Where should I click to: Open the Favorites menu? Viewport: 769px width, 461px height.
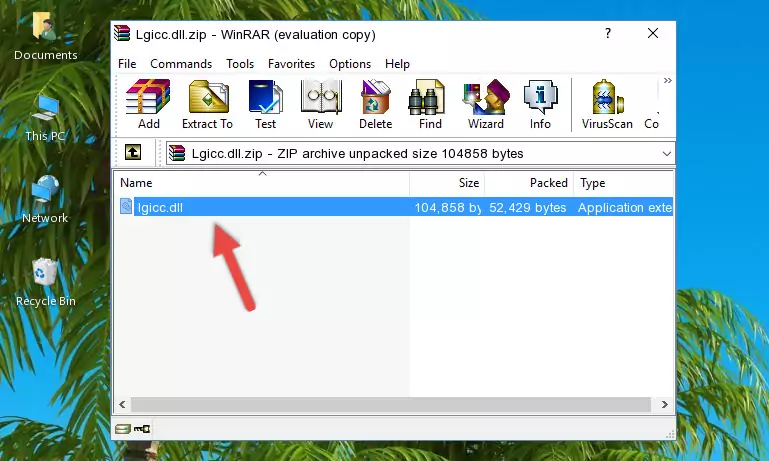[x=291, y=64]
